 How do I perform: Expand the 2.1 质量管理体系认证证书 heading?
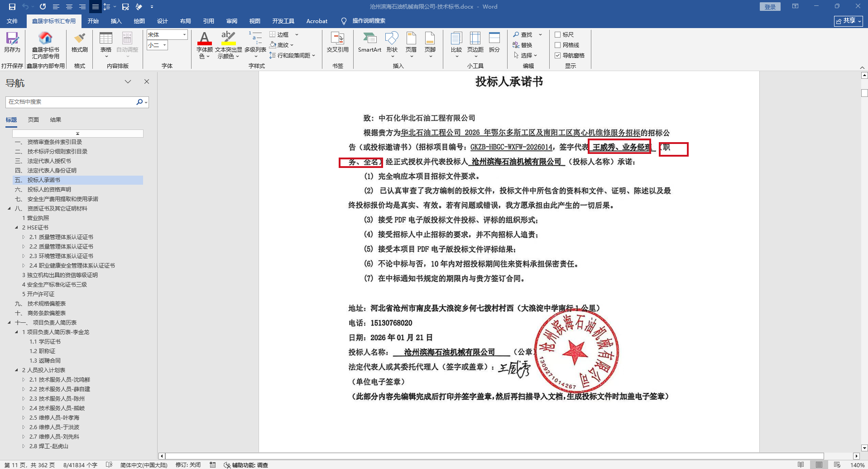[24, 237]
